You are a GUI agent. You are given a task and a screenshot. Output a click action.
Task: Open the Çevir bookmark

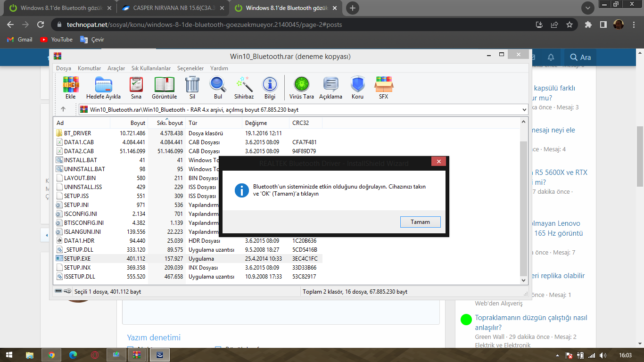[92, 40]
